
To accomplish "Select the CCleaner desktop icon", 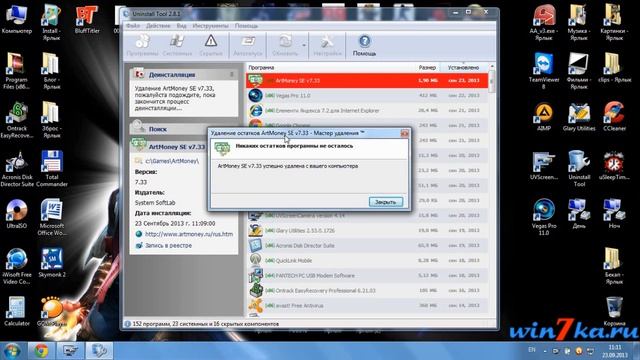I will tap(614, 117).
